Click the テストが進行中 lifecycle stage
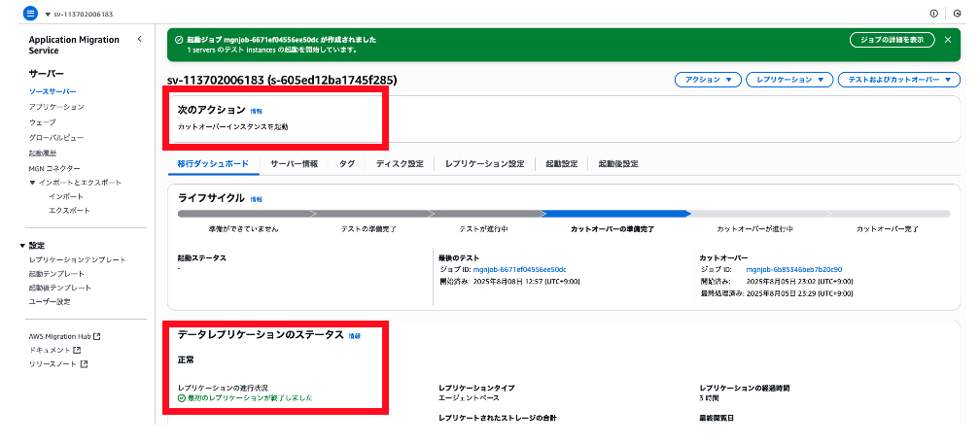The width and height of the screenshot is (980, 443). [484, 229]
